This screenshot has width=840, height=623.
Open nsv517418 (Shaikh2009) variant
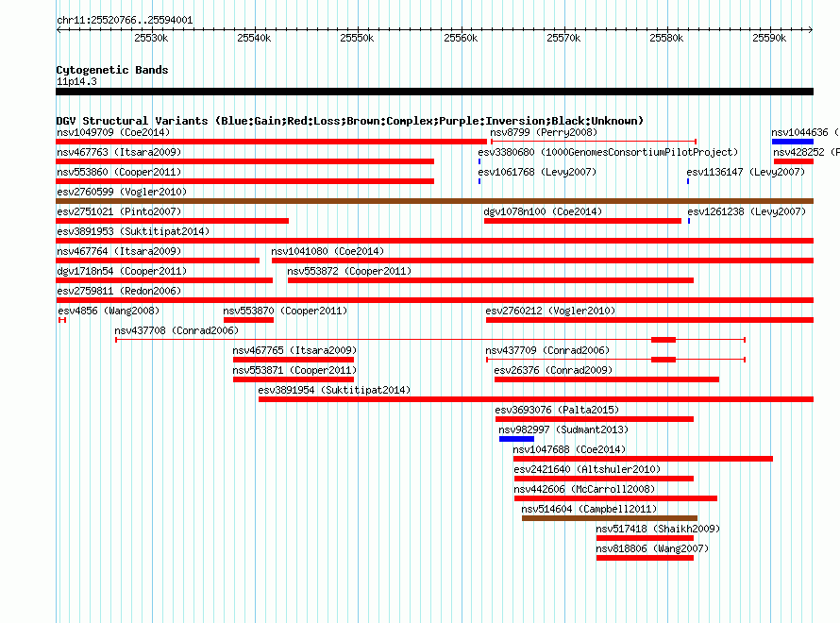645,538
